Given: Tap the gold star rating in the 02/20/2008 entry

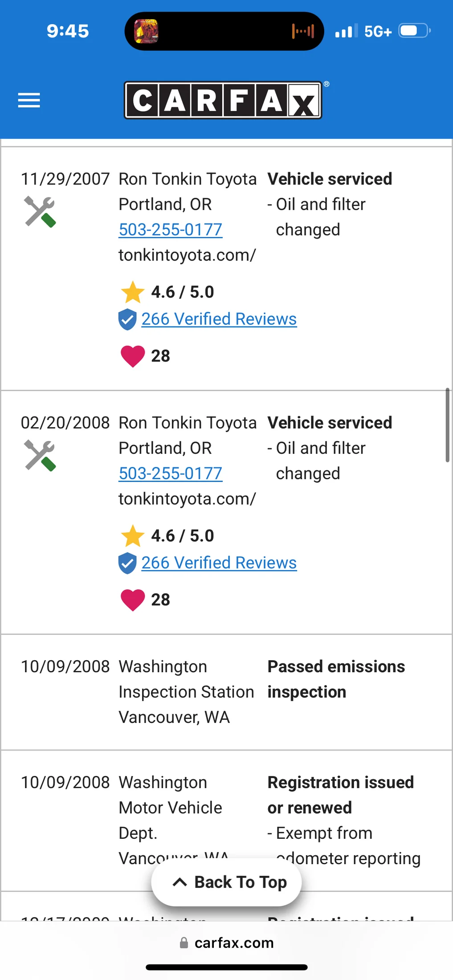Looking at the screenshot, I should tap(133, 536).
